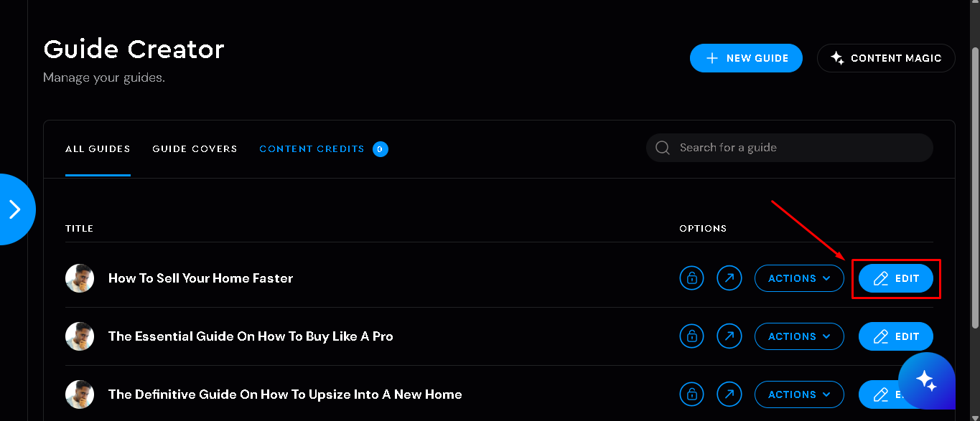Toggle lock icon for Essential Guide Buy Like A Pro

[692, 336]
